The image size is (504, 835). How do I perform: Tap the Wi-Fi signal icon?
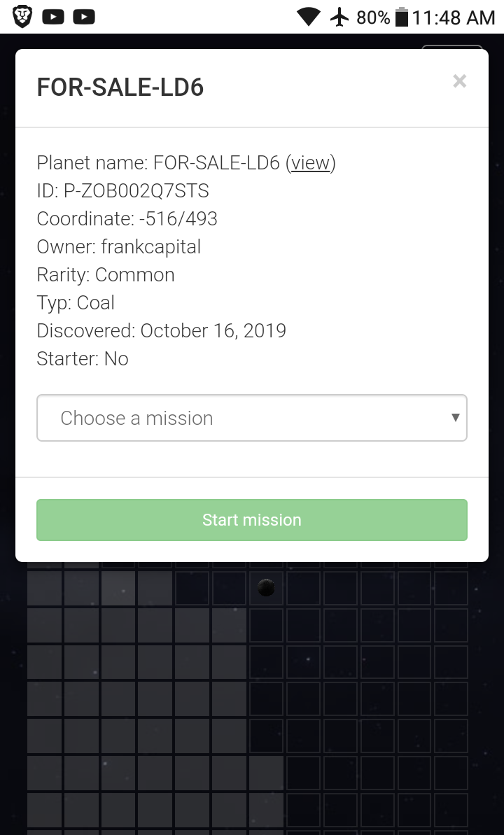click(x=309, y=17)
